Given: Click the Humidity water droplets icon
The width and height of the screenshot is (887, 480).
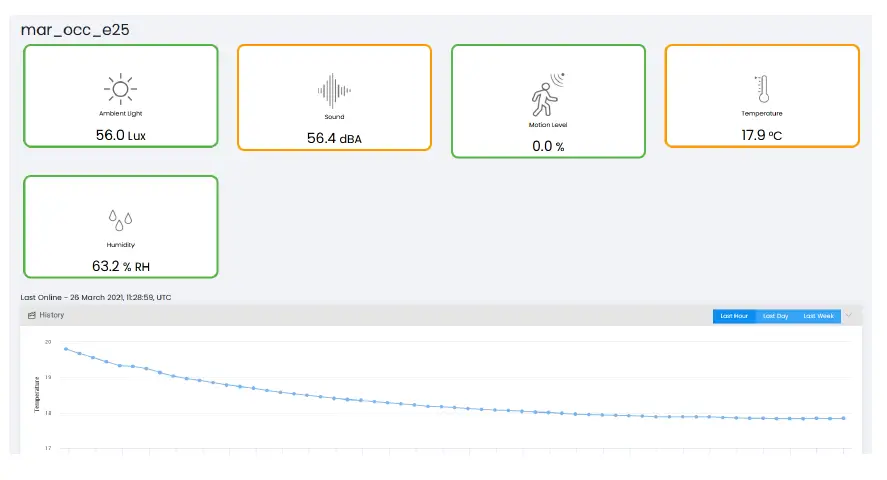Looking at the screenshot, I should 120,220.
